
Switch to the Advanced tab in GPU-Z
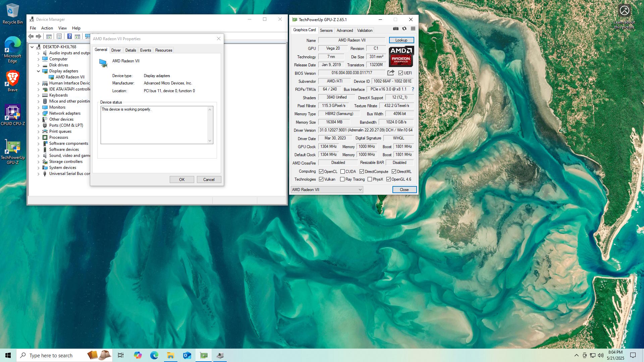345,31
